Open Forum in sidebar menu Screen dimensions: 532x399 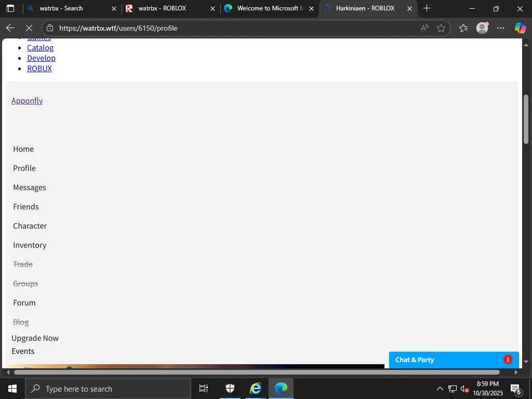click(x=24, y=303)
